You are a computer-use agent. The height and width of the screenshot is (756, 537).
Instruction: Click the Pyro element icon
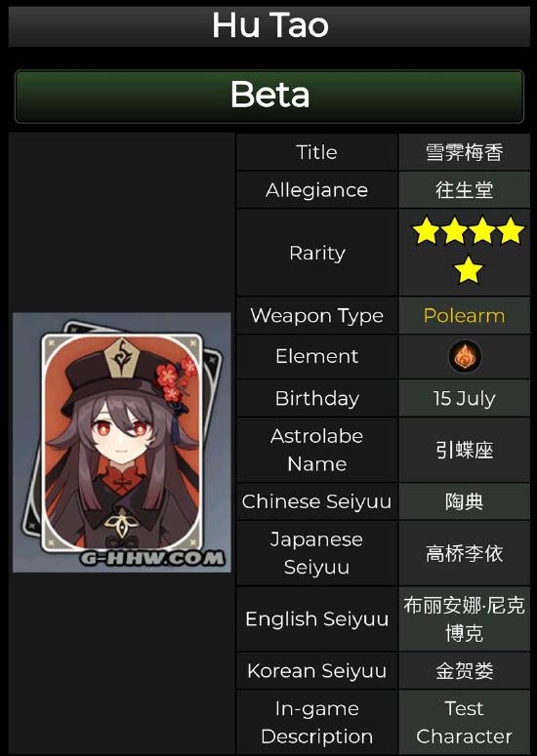click(x=464, y=356)
